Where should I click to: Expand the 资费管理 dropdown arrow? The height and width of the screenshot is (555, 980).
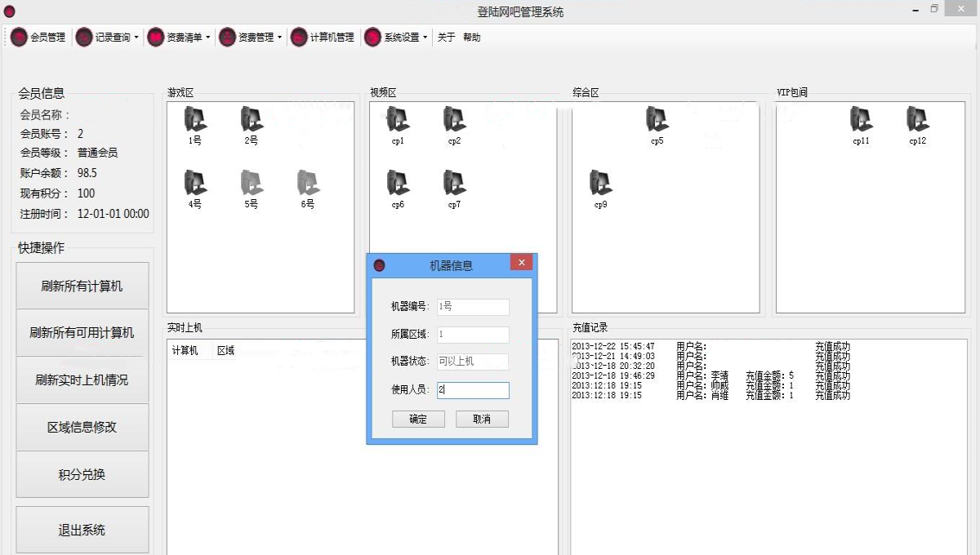[x=279, y=38]
